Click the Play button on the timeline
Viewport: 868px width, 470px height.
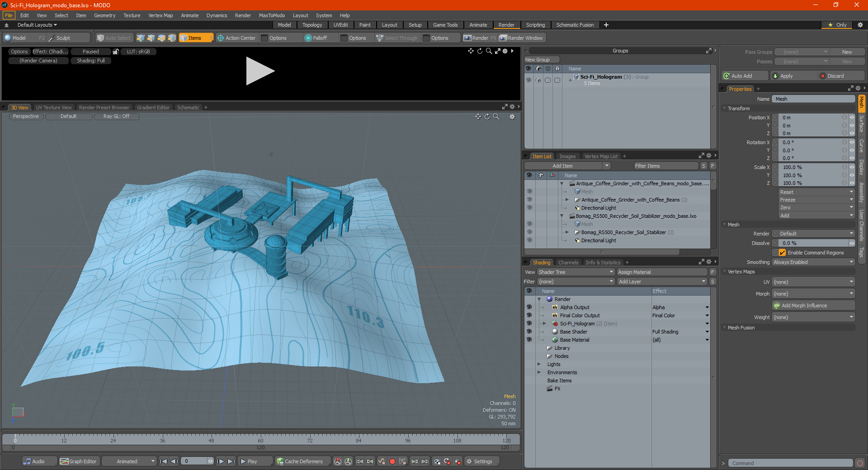click(x=255, y=461)
